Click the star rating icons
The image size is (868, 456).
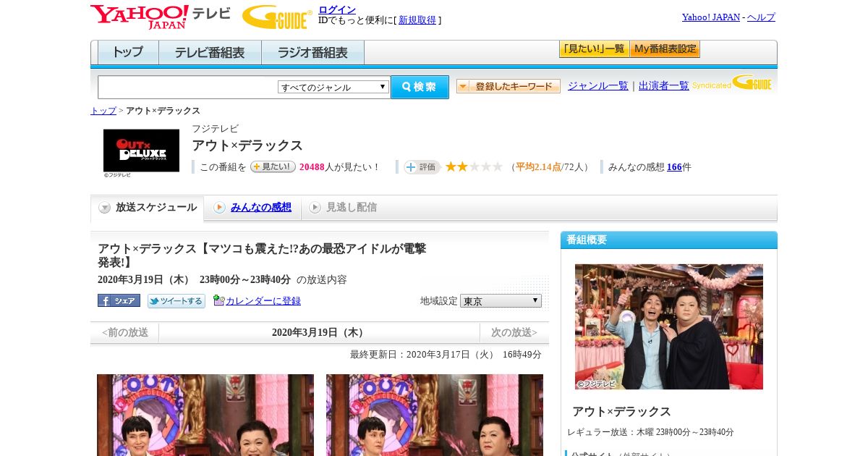[x=474, y=166]
